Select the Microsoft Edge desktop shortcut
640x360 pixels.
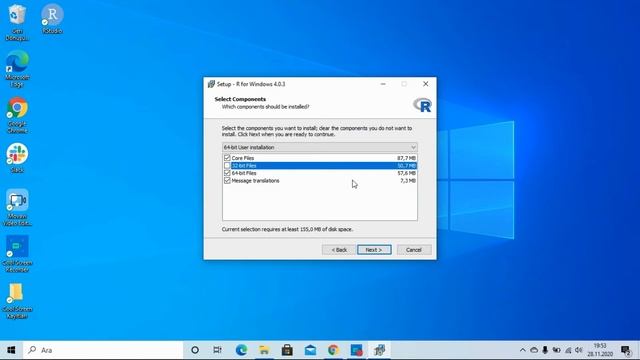click(17, 69)
